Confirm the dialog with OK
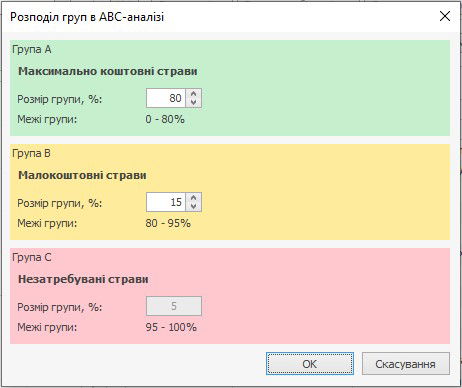Viewport: 462px width, 388px height. pos(310,364)
